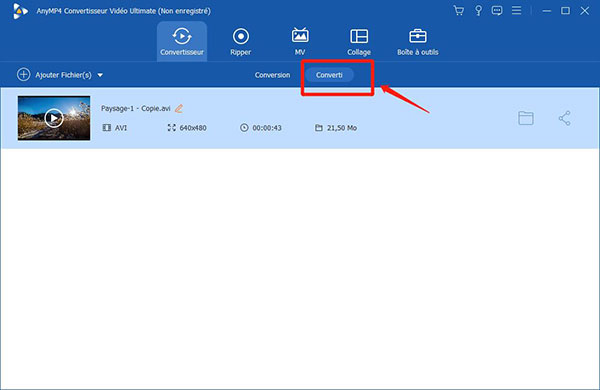This screenshot has height=390, width=600.
Task: Select the MV maker tab
Action: tap(300, 41)
